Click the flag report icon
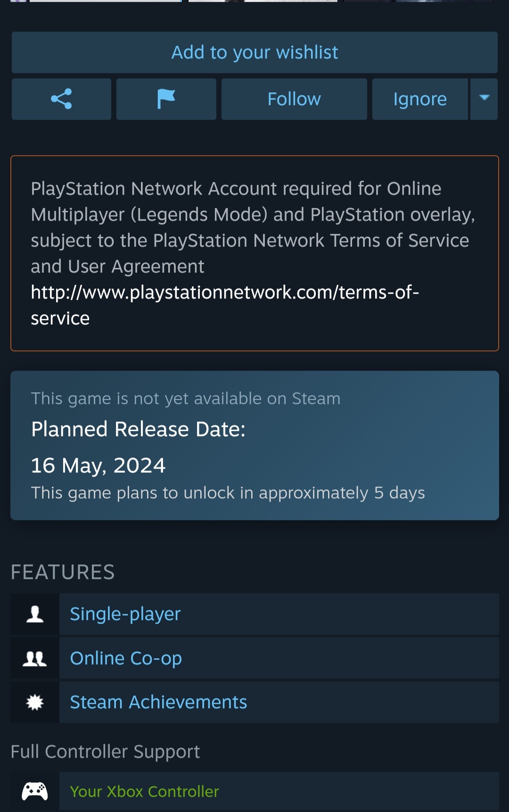 (x=166, y=99)
